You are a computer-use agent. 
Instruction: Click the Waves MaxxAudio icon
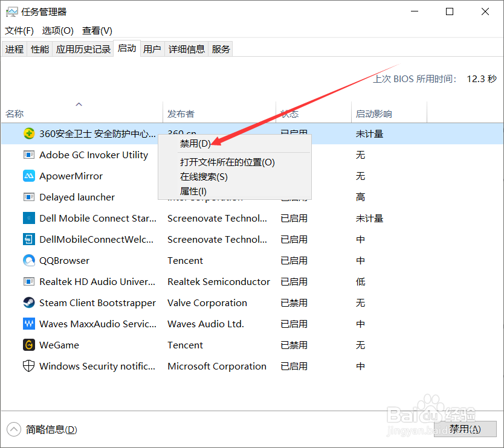pos(29,324)
